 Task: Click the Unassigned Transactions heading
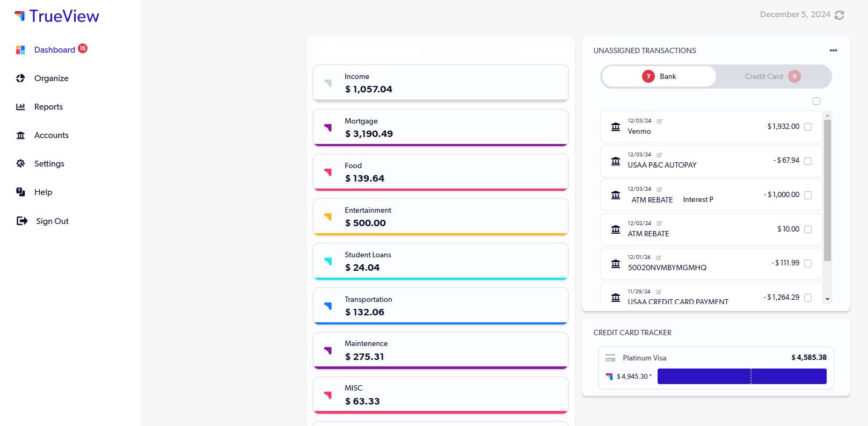click(x=645, y=50)
